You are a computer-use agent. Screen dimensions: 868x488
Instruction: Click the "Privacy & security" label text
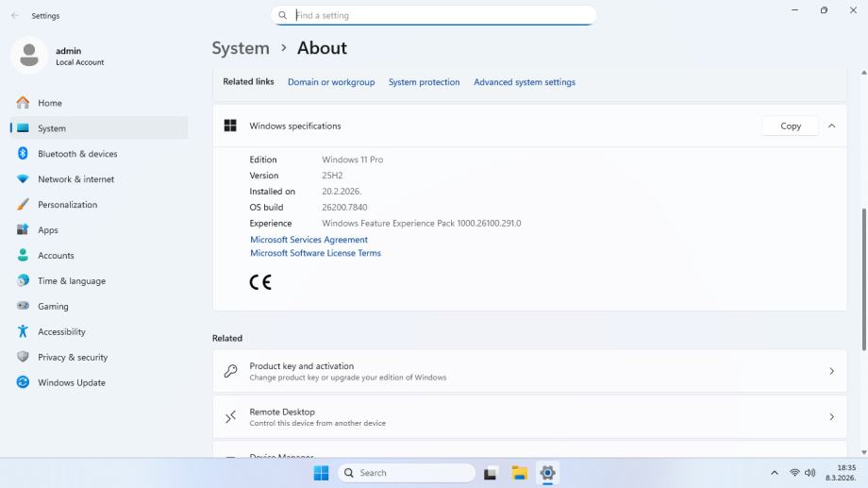(73, 358)
